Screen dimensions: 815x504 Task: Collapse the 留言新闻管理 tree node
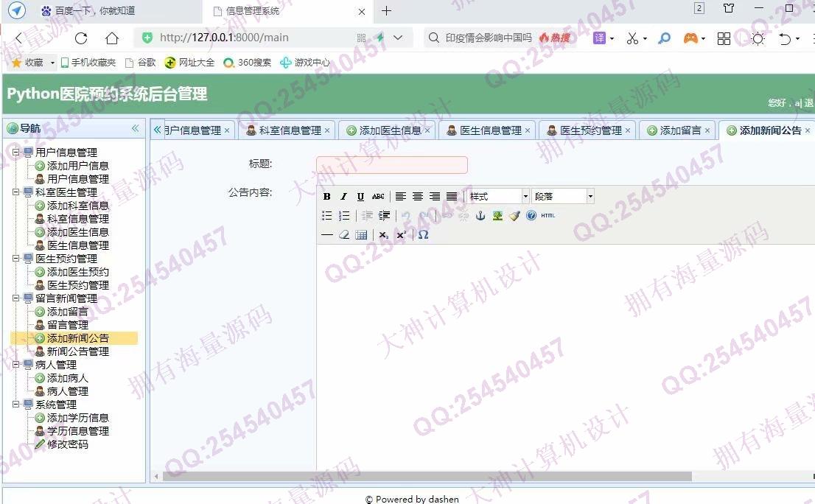(x=16, y=298)
